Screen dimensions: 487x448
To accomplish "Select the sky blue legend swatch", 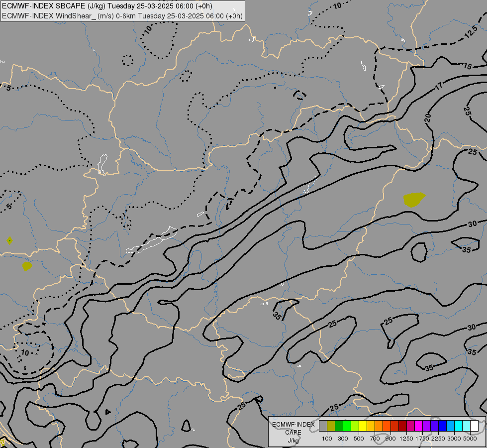I will click(451, 426).
